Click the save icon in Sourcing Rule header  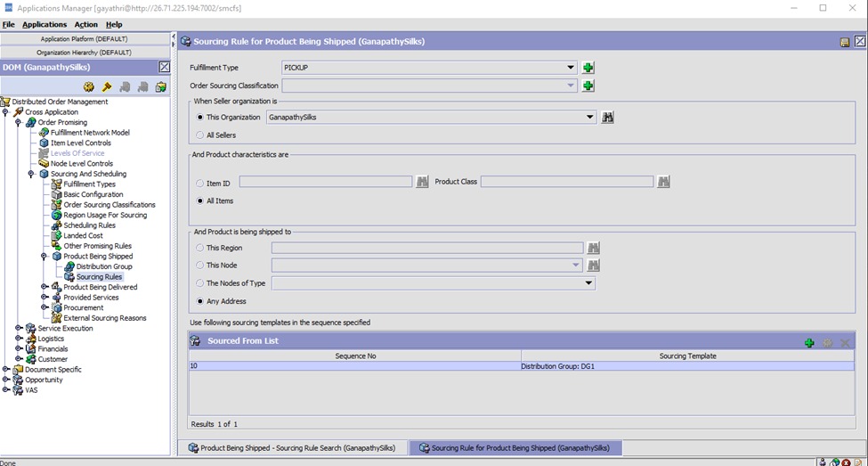[844, 42]
